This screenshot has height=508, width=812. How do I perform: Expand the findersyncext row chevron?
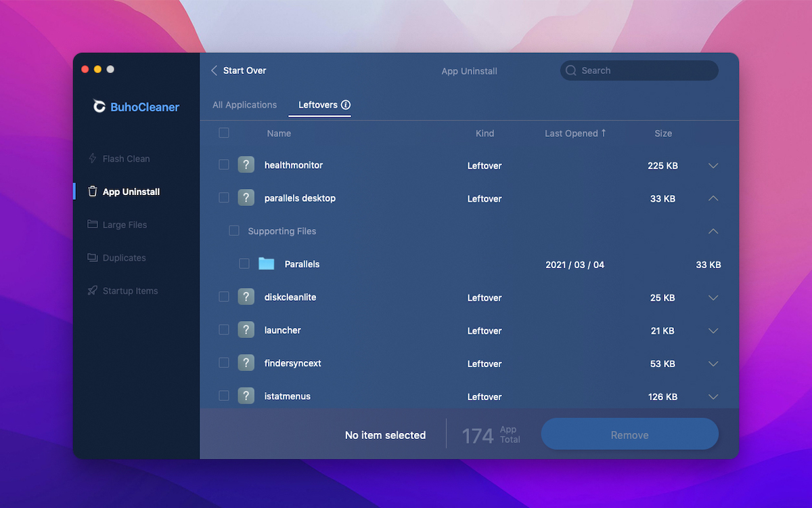[x=713, y=364]
